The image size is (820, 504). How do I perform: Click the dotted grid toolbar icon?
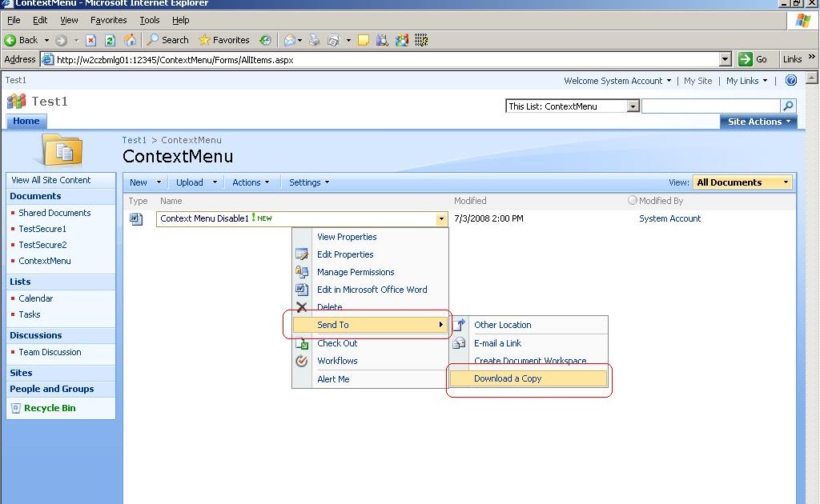[x=421, y=40]
